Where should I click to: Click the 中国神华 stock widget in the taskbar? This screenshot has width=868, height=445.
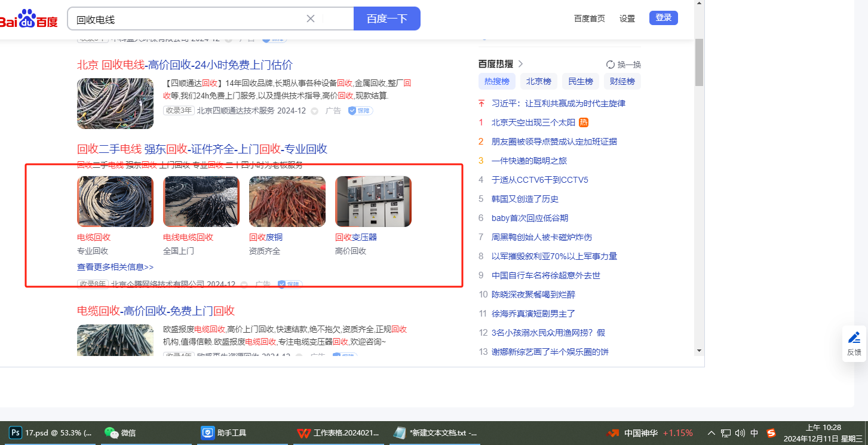point(650,433)
